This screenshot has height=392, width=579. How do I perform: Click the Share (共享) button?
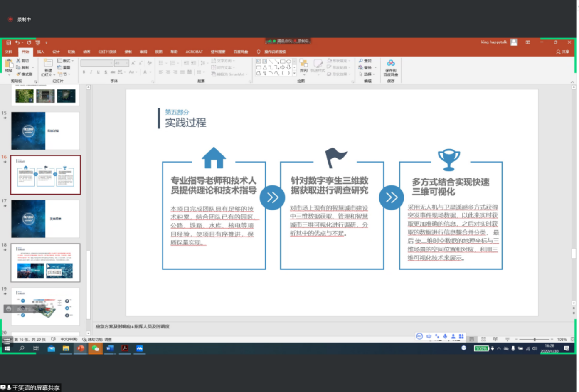point(563,52)
